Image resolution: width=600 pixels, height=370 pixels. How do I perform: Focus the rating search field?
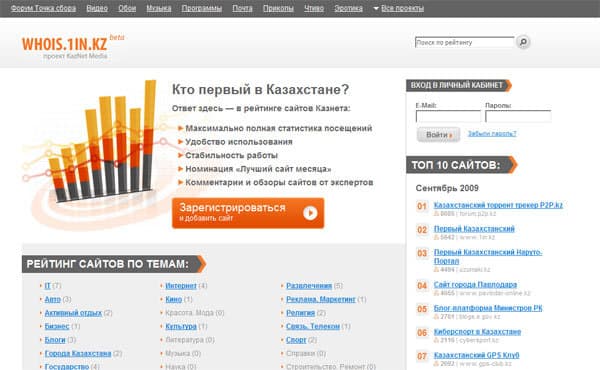point(465,42)
